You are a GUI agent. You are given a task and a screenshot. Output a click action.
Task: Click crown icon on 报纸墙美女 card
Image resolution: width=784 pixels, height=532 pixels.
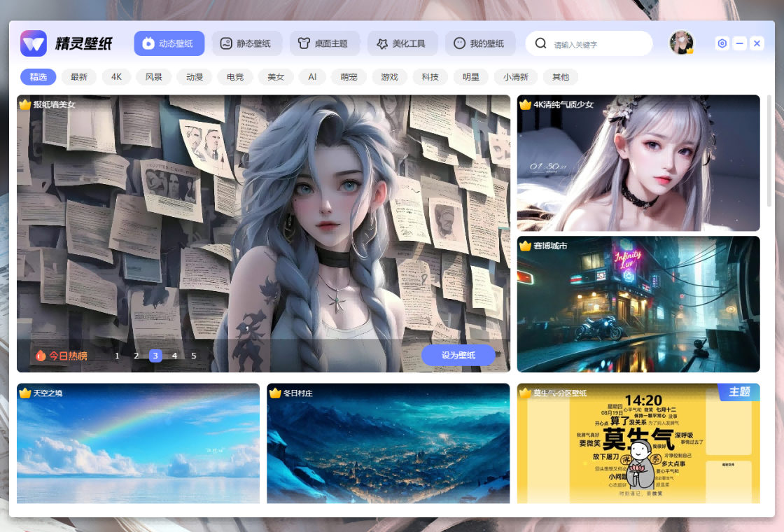click(25, 104)
